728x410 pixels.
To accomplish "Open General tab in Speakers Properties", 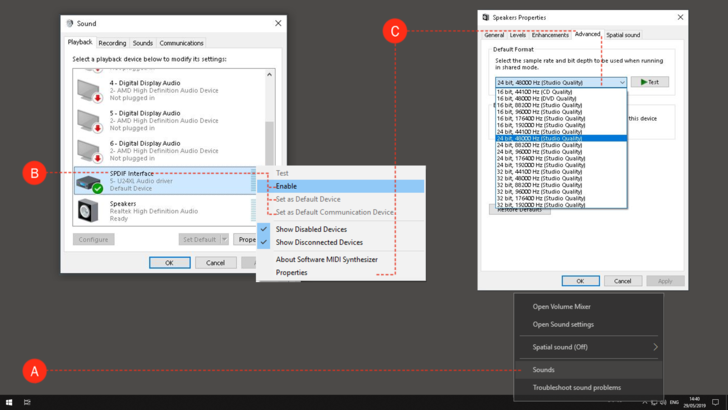I will pos(494,35).
